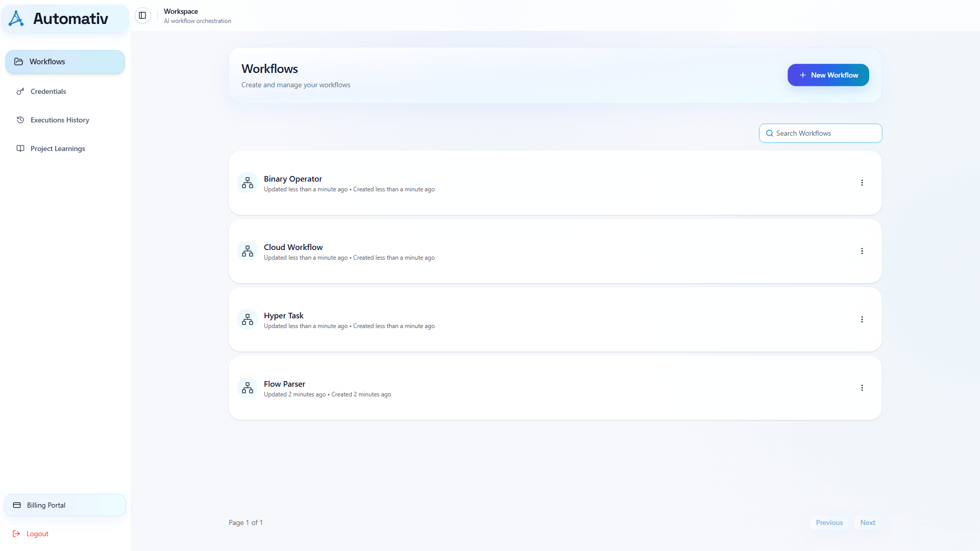Click the Automativ logo icon

[x=16, y=18]
